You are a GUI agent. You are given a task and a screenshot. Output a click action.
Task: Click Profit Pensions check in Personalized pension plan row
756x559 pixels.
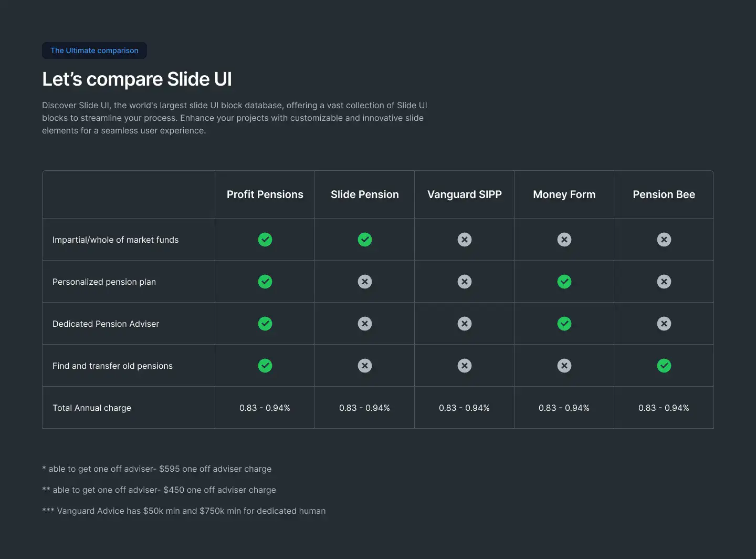(265, 282)
